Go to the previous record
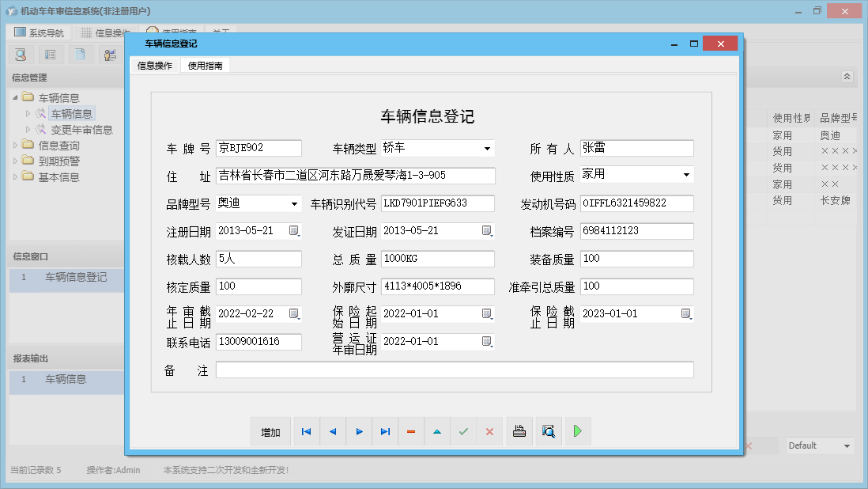This screenshot has height=489, width=868. tap(332, 432)
